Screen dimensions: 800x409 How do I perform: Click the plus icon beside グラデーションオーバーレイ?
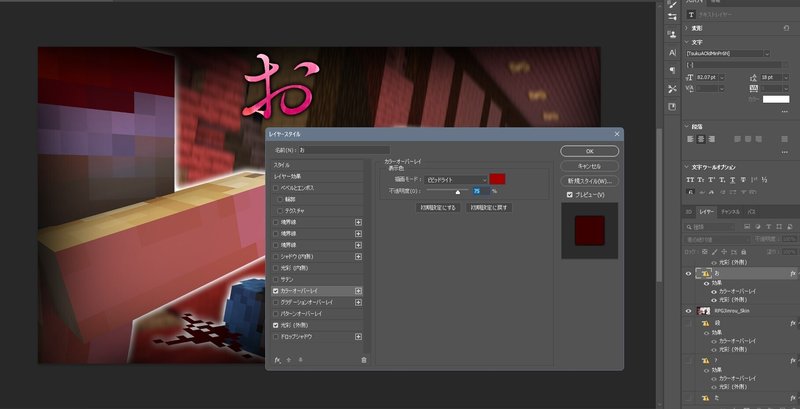tap(358, 302)
